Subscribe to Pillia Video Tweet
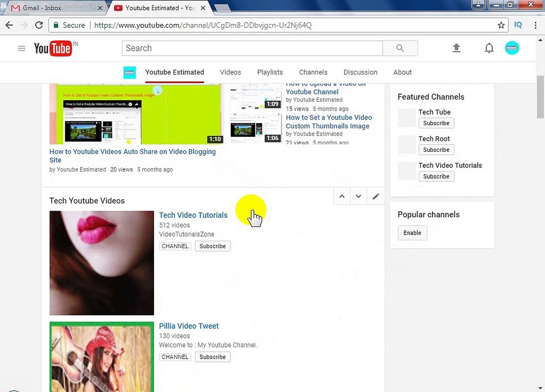The image size is (545, 392). click(212, 357)
